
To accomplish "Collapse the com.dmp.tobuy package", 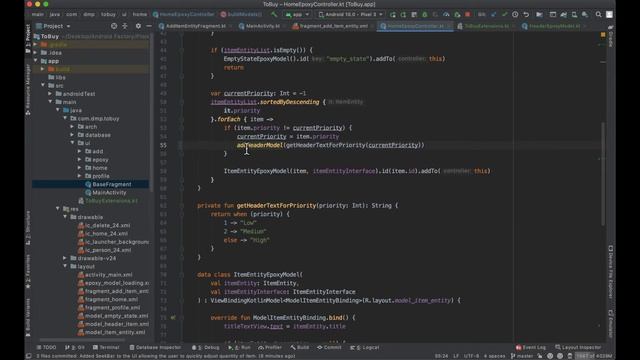I will click(x=65, y=118).
